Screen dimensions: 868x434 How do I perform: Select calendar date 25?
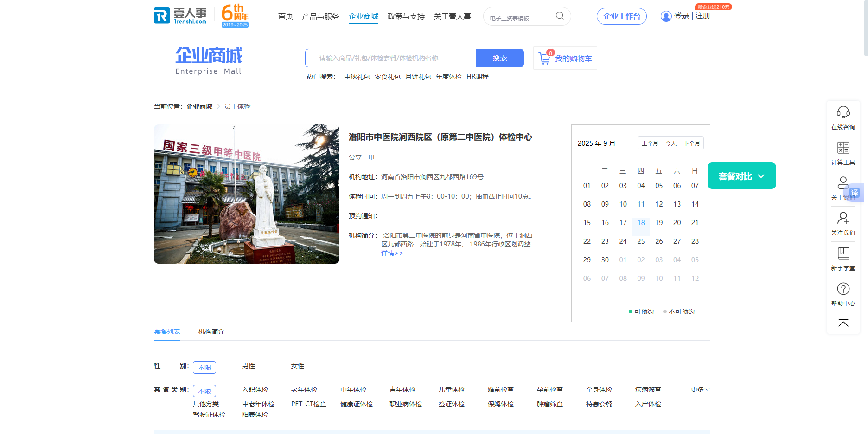click(641, 241)
